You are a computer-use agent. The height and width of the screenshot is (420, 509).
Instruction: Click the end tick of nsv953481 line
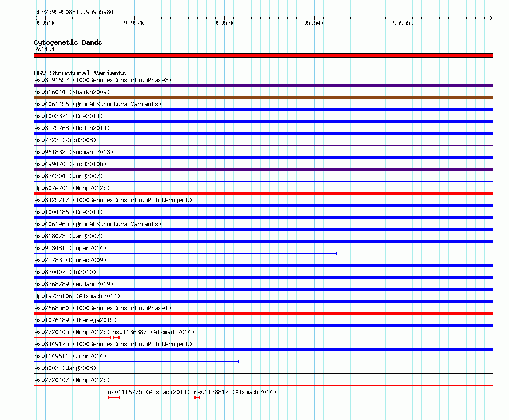(x=337, y=254)
